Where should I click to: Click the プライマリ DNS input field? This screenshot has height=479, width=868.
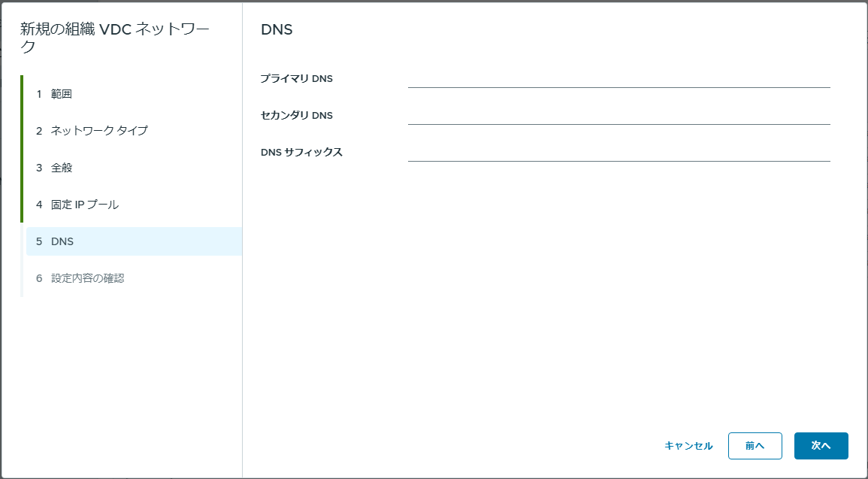click(619, 79)
